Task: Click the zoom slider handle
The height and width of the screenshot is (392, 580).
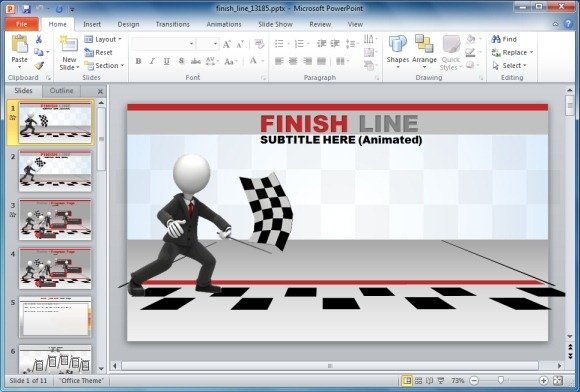Action: click(x=501, y=380)
